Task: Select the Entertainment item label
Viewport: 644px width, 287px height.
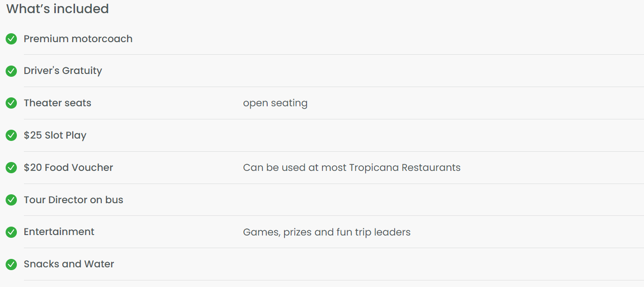Action: pos(59,232)
